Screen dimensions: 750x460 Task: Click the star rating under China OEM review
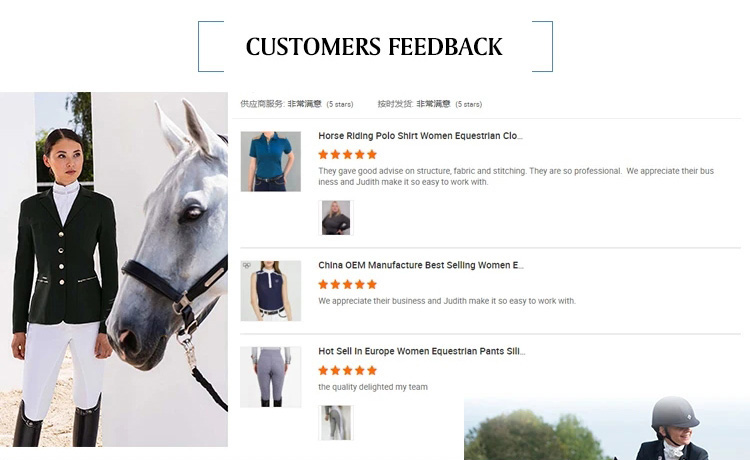pos(348,285)
